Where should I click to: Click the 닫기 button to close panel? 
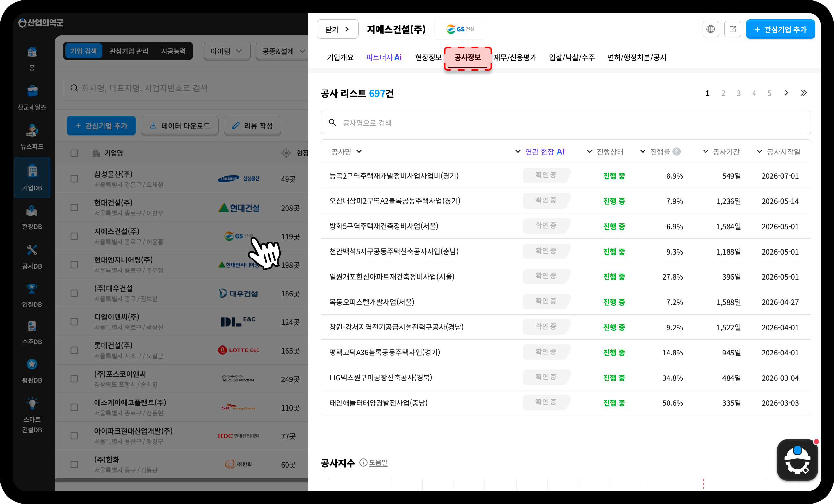337,29
